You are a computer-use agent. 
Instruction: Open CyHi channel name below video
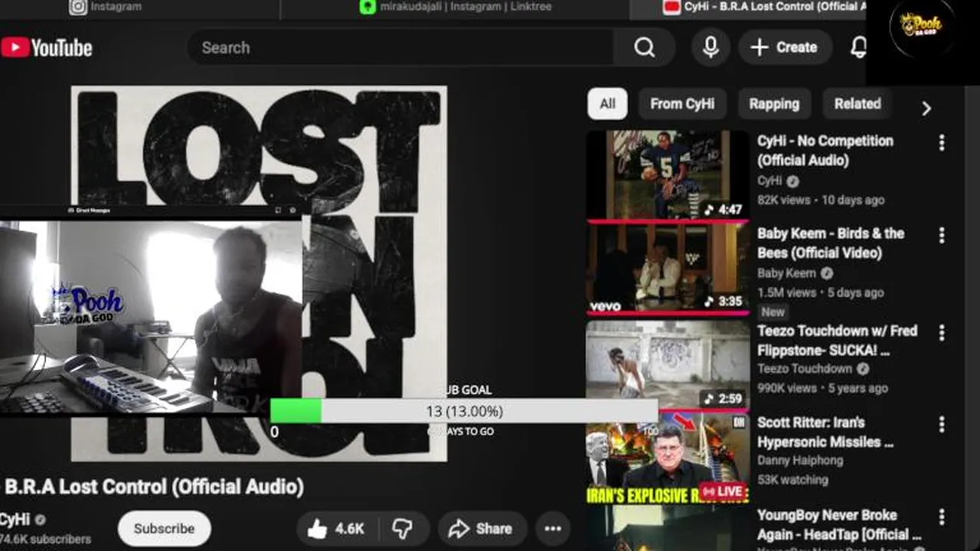coord(15,520)
